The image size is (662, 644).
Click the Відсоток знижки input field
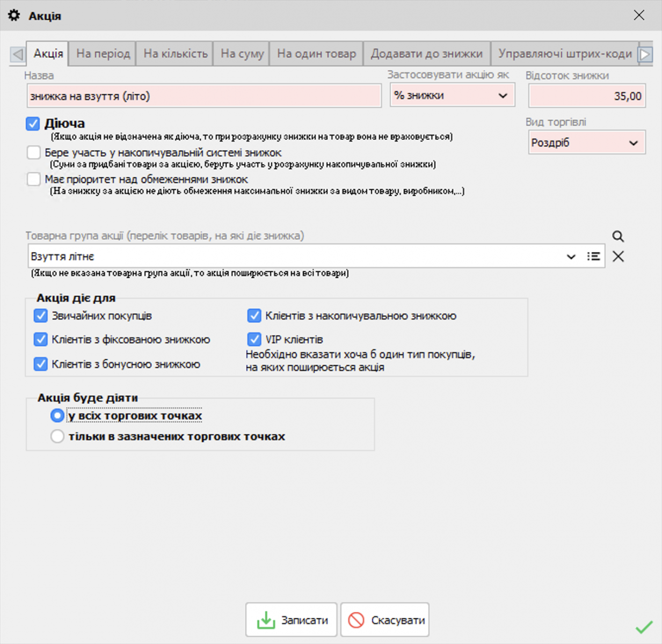587,96
